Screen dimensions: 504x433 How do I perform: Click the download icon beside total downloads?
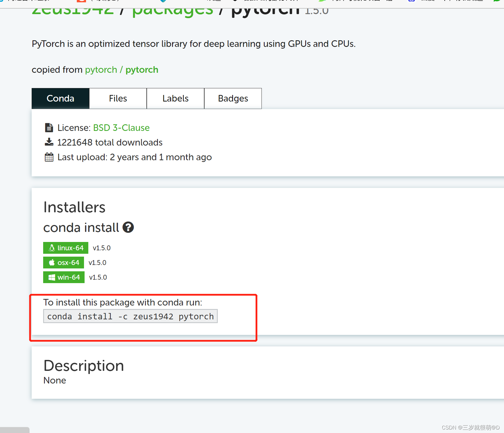[49, 142]
